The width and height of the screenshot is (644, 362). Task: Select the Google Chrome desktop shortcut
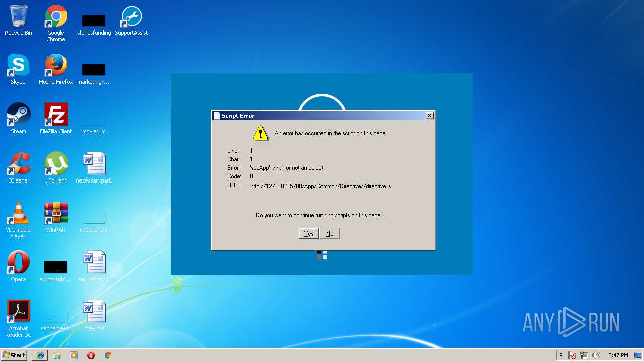coord(56,23)
